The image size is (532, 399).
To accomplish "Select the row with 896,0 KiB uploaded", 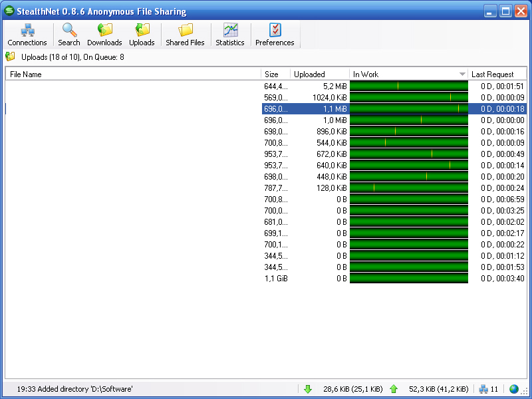I will (266, 131).
